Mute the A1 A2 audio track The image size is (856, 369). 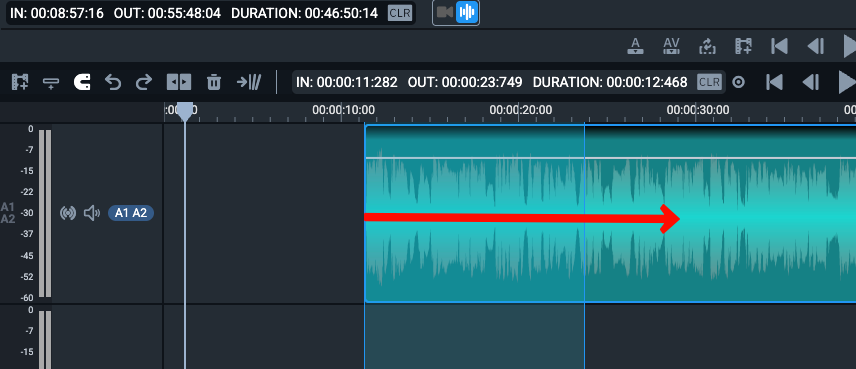(x=92, y=213)
